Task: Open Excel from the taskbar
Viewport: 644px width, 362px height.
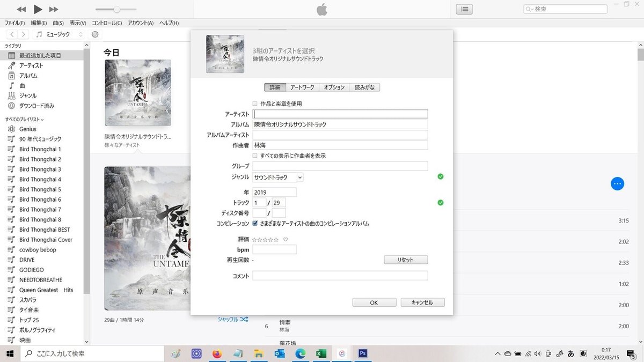Action: (x=321, y=353)
